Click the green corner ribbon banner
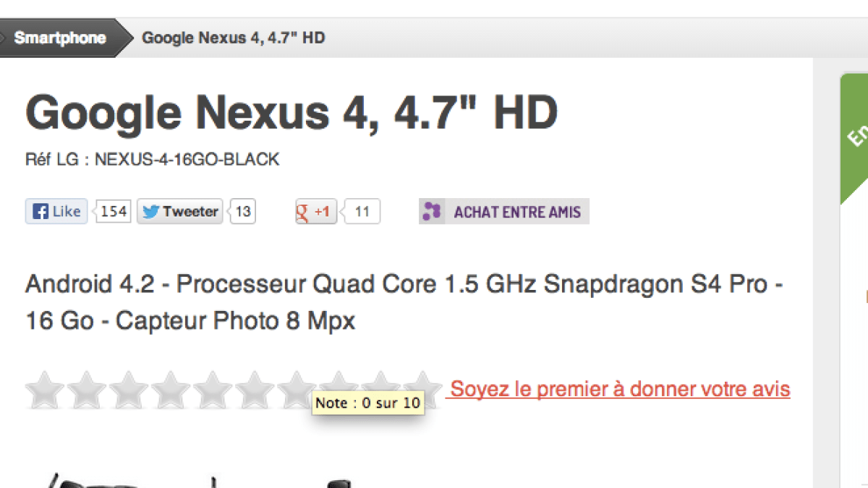Screen dimensions: 868x488 pos(855,137)
